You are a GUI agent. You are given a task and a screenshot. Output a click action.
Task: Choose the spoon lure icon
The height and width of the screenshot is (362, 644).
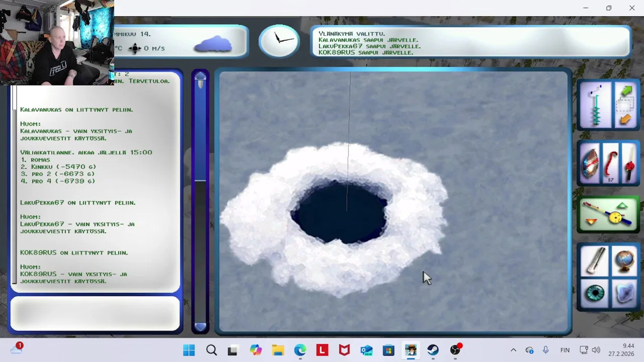(x=590, y=163)
